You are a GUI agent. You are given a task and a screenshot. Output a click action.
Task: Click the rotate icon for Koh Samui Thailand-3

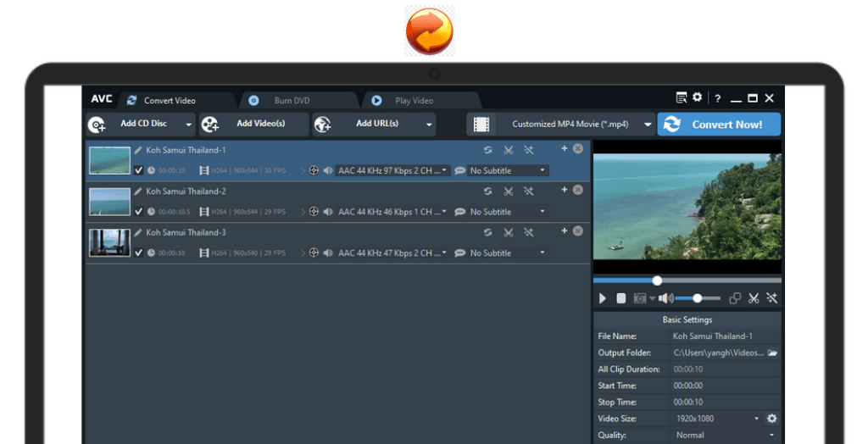point(487,232)
